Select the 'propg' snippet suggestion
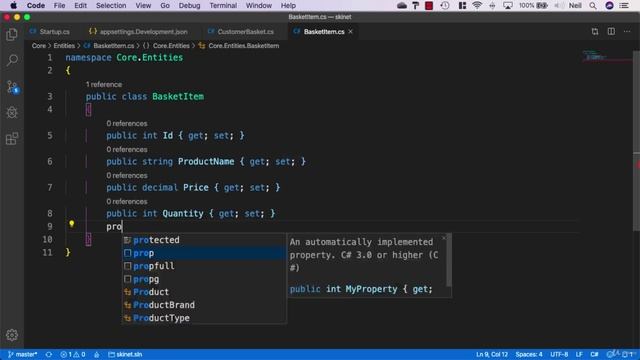This screenshot has width=640, height=360. coord(204,279)
